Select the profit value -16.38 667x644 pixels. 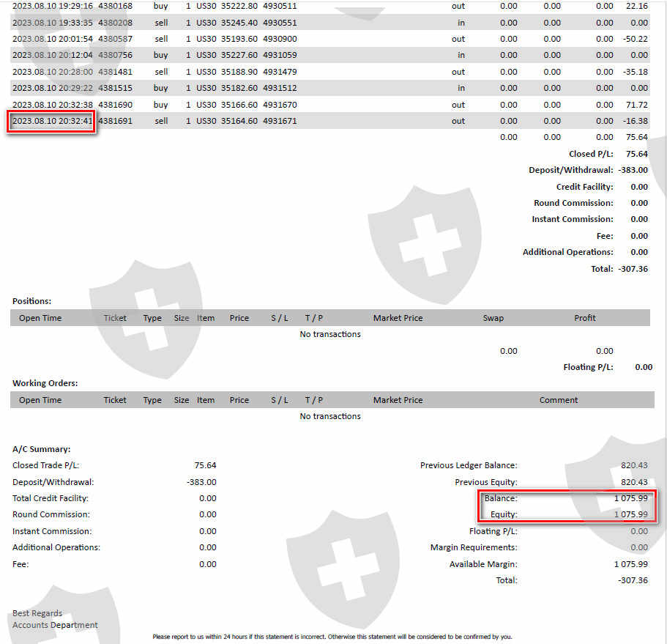[636, 121]
